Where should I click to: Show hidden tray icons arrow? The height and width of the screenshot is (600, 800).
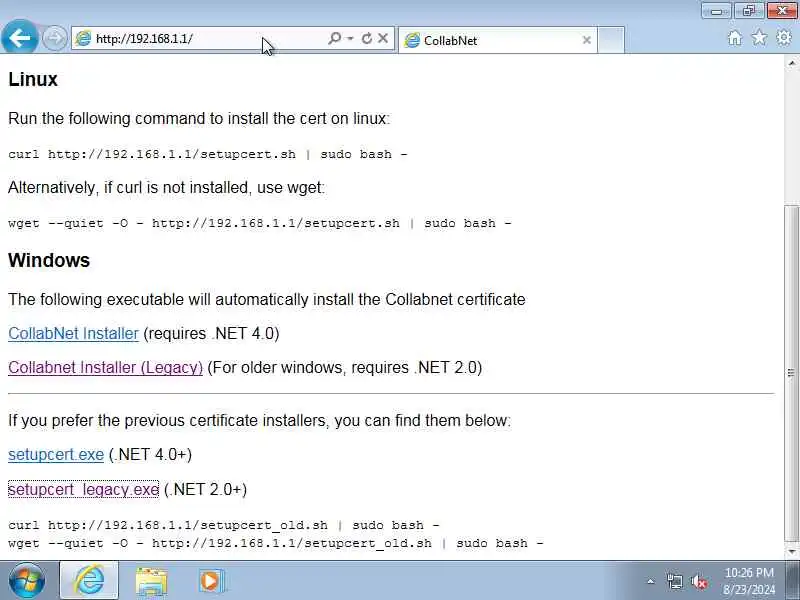(651, 581)
